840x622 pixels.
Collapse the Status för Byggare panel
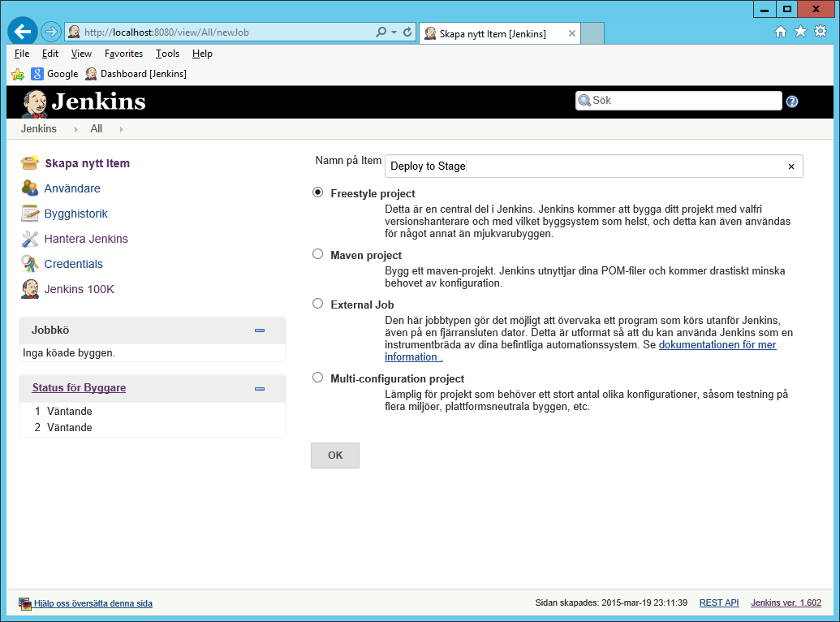point(260,389)
